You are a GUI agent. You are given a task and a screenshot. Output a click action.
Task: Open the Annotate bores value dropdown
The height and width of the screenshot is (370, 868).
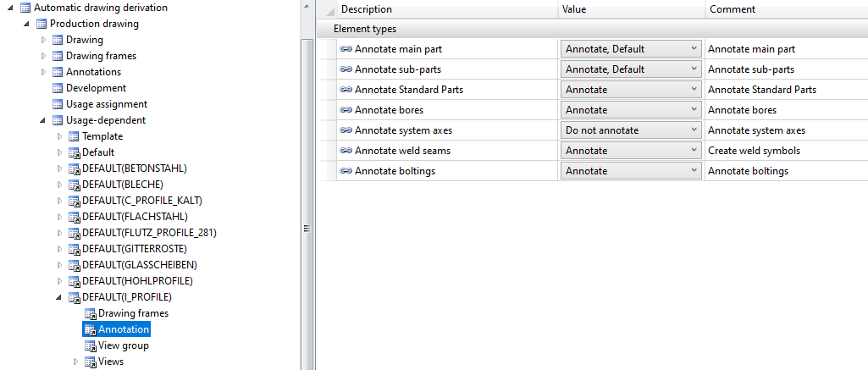click(631, 110)
